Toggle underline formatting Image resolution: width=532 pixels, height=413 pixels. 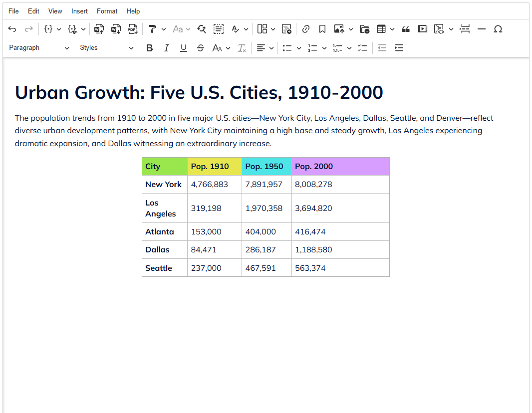pos(184,48)
